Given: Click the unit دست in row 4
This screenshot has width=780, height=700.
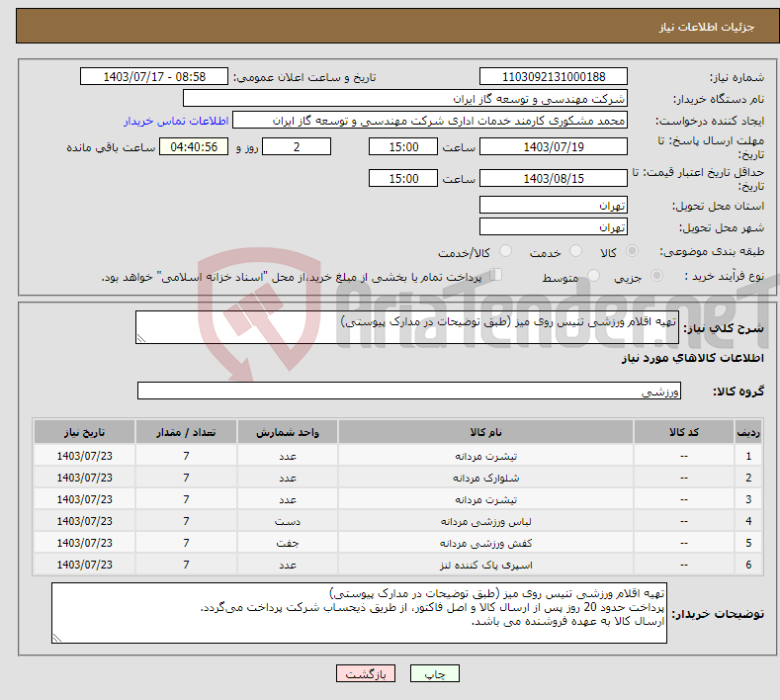Looking at the screenshot, I should (288, 521).
